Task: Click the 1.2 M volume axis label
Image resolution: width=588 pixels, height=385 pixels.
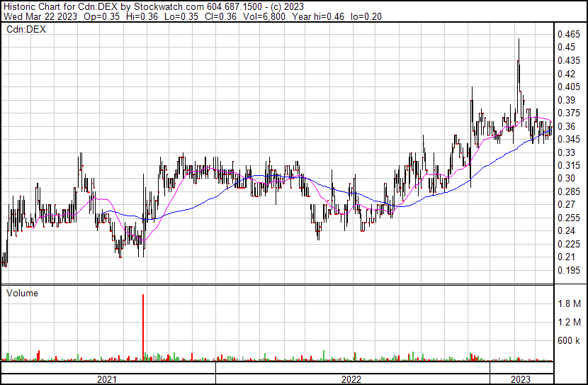Action: (569, 322)
